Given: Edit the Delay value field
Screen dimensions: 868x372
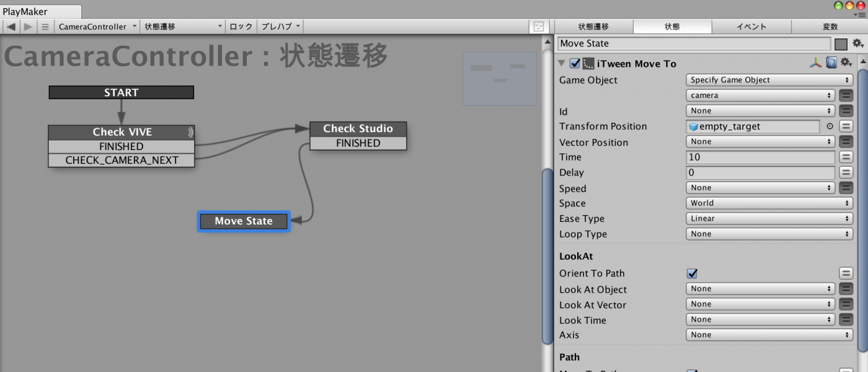Looking at the screenshot, I should pyautogui.click(x=761, y=172).
